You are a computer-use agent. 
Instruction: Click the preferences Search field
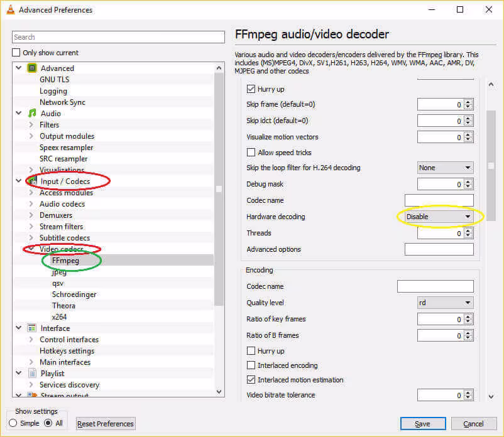click(118, 37)
